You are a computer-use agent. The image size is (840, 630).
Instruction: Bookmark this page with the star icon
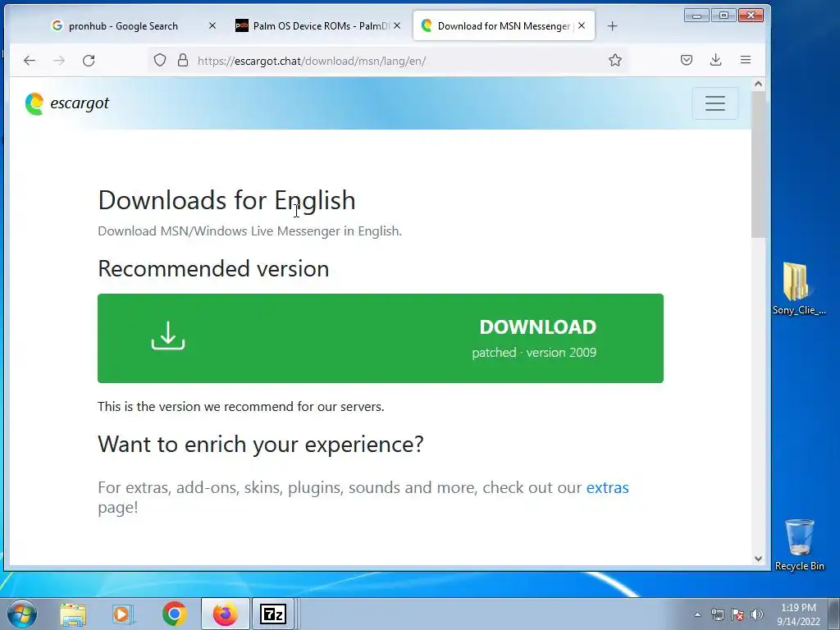point(615,60)
